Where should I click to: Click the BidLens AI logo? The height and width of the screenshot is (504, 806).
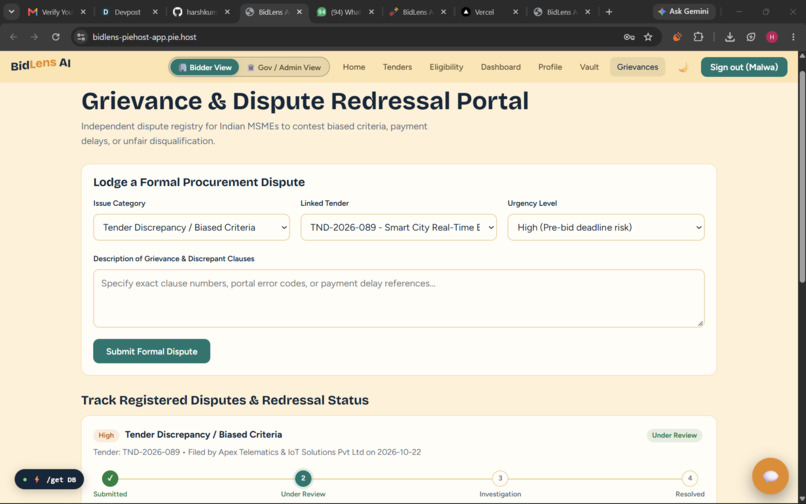(x=41, y=64)
